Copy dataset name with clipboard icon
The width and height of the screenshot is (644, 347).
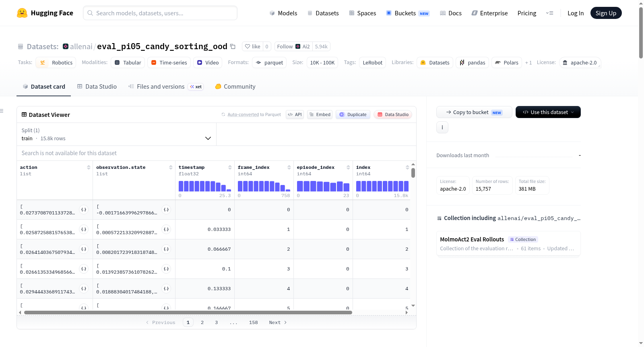click(x=233, y=46)
